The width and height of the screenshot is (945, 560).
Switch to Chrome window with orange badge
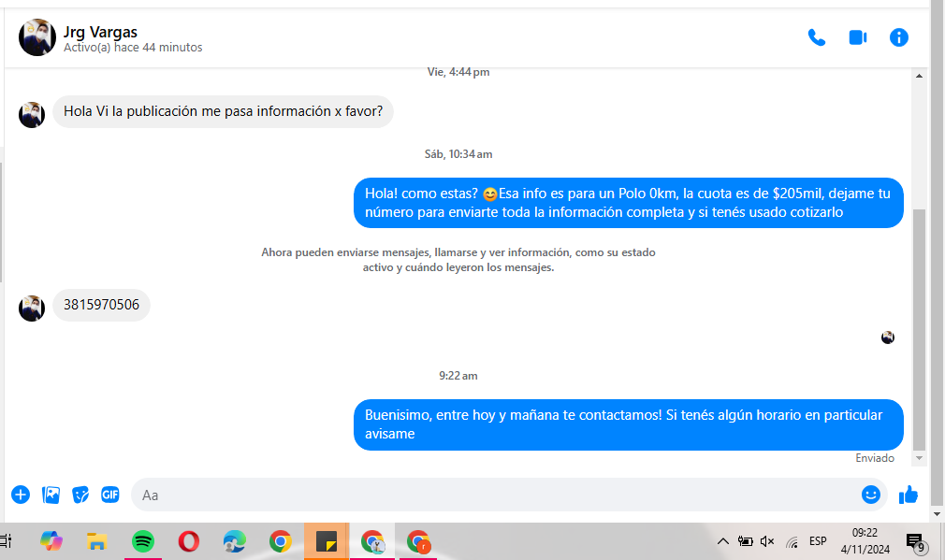click(x=417, y=541)
